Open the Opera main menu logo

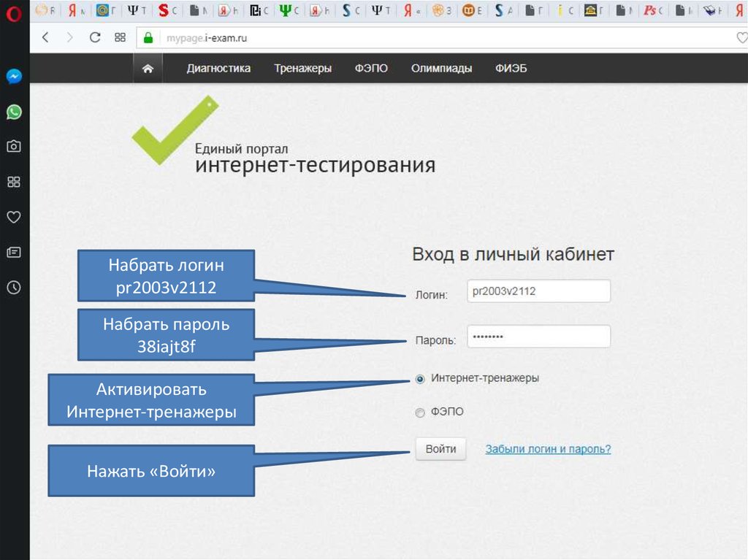click(14, 13)
